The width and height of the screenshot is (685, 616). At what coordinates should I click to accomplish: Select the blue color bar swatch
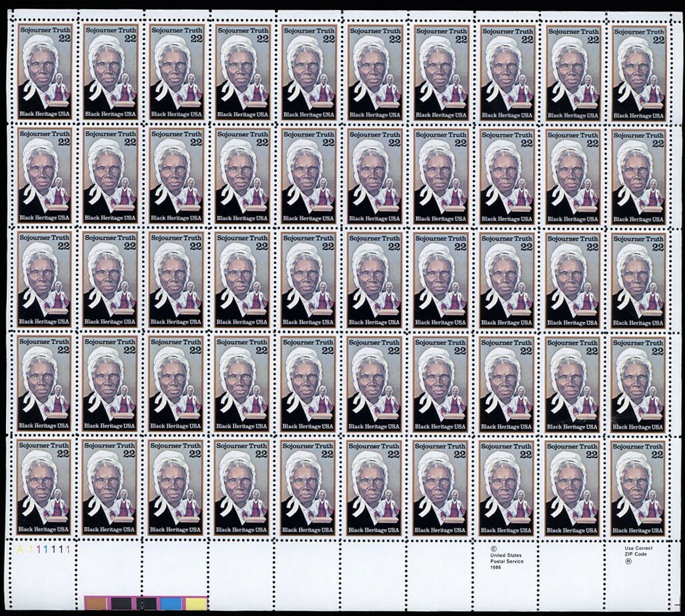pyautogui.click(x=171, y=603)
